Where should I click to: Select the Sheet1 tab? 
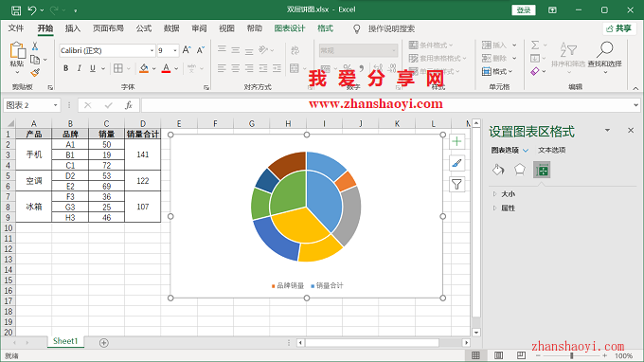[65, 341]
